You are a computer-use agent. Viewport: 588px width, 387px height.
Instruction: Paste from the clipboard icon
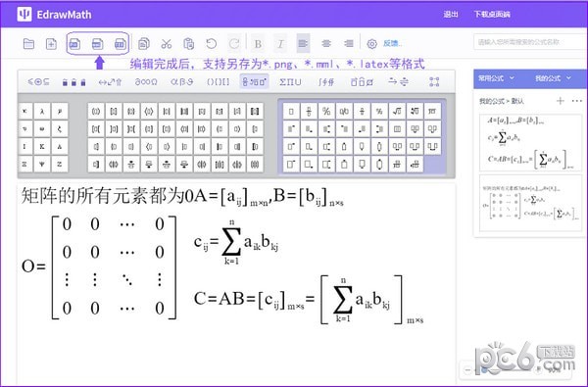pos(188,44)
